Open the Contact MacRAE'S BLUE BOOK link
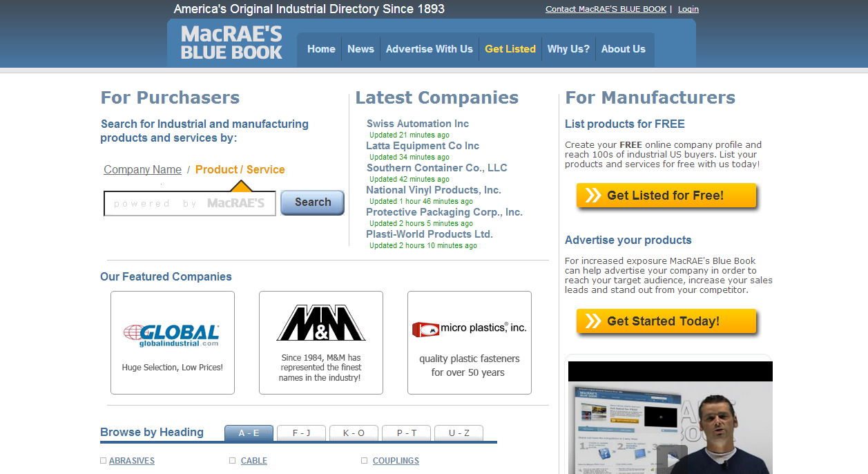The height and width of the screenshot is (474, 868). click(606, 9)
